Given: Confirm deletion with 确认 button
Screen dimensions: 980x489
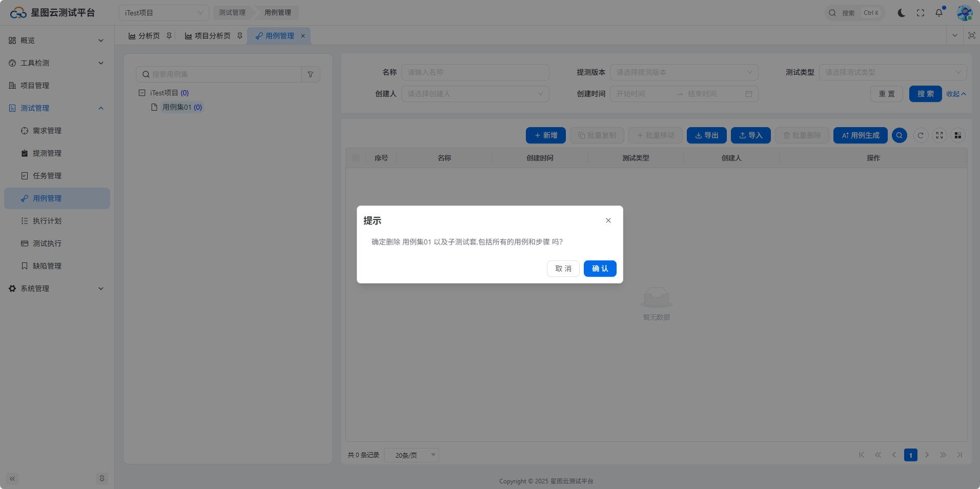Looking at the screenshot, I should click(x=600, y=269).
